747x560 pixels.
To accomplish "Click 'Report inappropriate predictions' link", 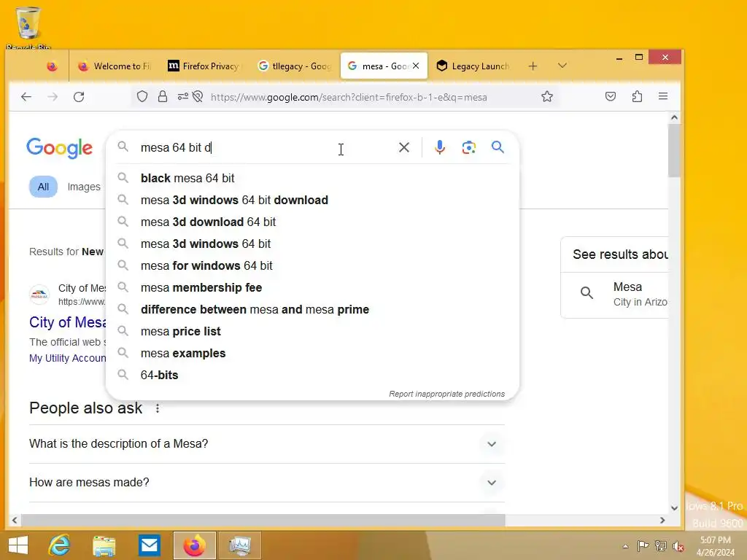I will click(447, 394).
